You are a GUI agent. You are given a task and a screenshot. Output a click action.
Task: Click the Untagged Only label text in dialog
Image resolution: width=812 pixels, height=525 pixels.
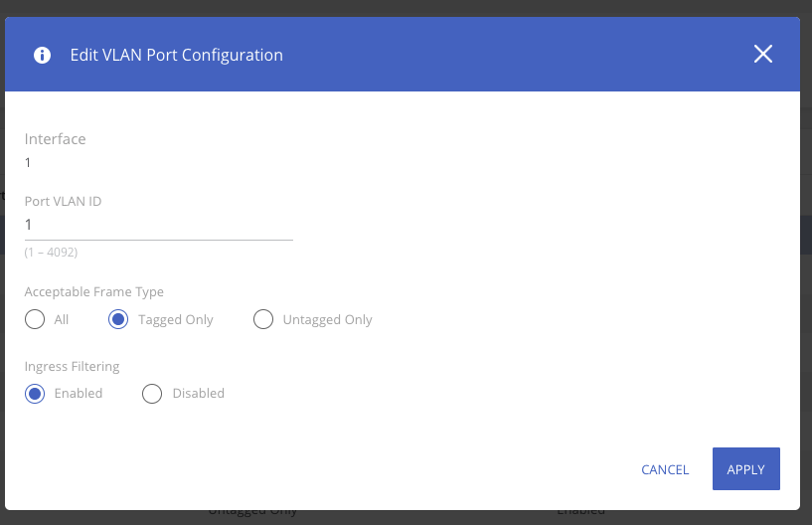[327, 319]
